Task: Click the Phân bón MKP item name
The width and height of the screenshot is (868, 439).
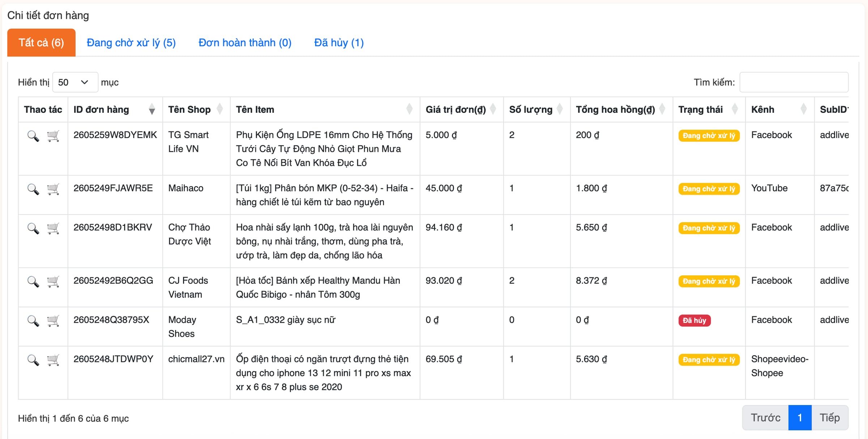Action: click(x=324, y=195)
